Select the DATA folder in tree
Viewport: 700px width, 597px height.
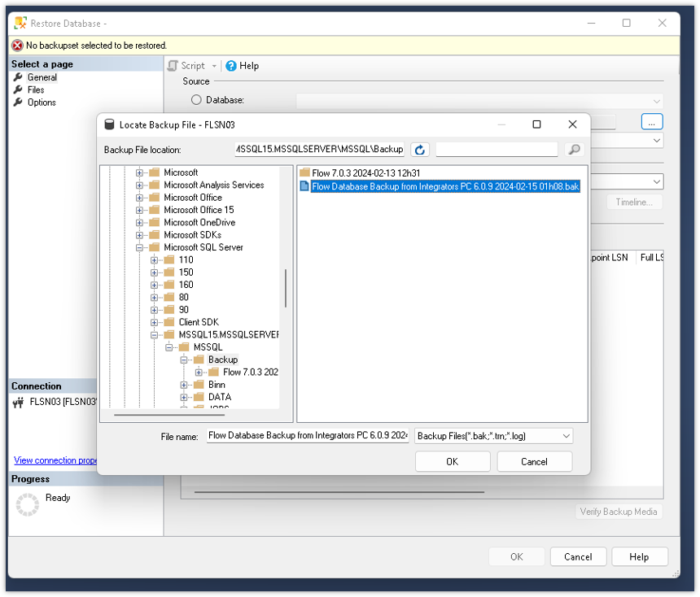pyautogui.click(x=220, y=397)
